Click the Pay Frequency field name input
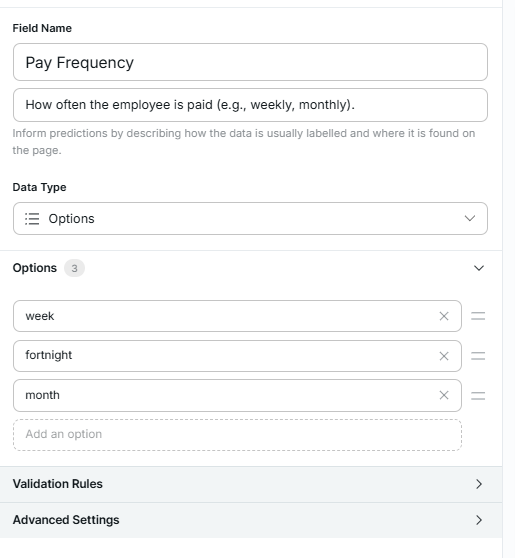This screenshot has height=558, width=515. (x=250, y=62)
